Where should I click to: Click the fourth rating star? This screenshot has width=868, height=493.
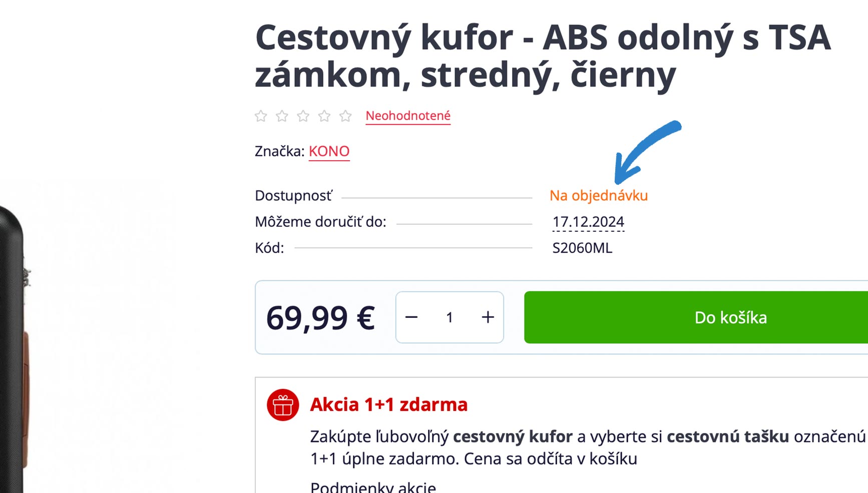[324, 116]
